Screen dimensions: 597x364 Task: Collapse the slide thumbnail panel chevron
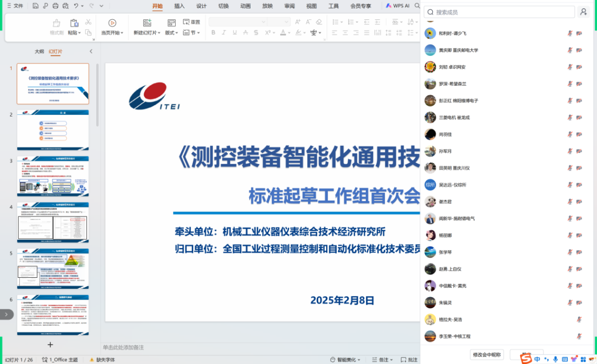(x=91, y=51)
